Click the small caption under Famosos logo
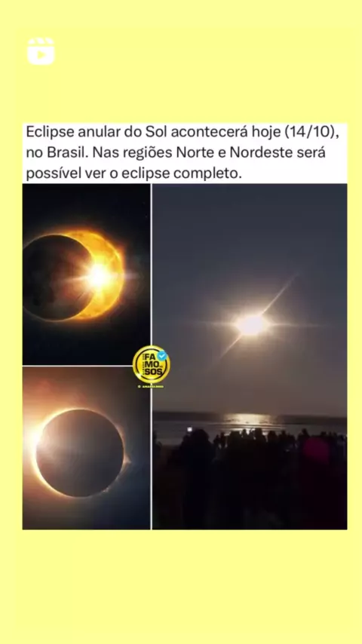This screenshot has width=362, height=644. [x=151, y=387]
